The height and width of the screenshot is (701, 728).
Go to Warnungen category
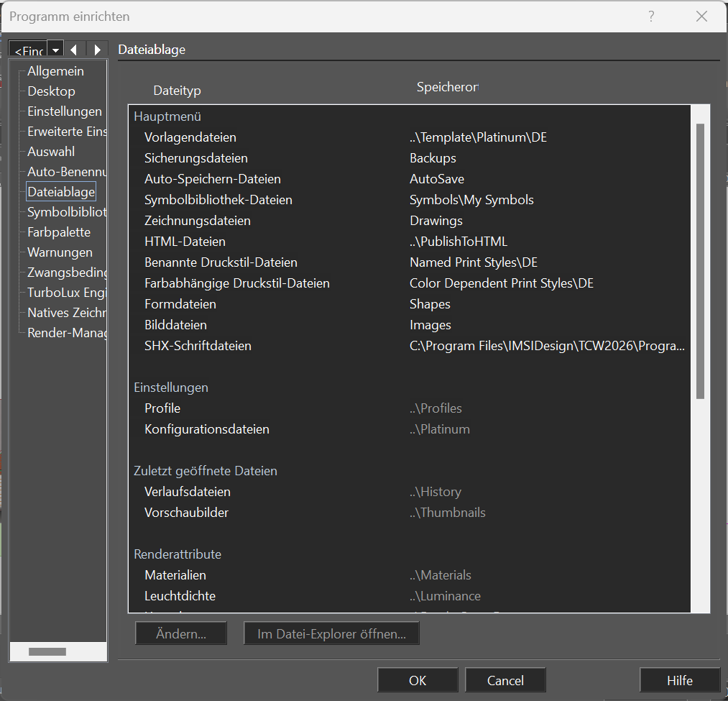point(60,252)
